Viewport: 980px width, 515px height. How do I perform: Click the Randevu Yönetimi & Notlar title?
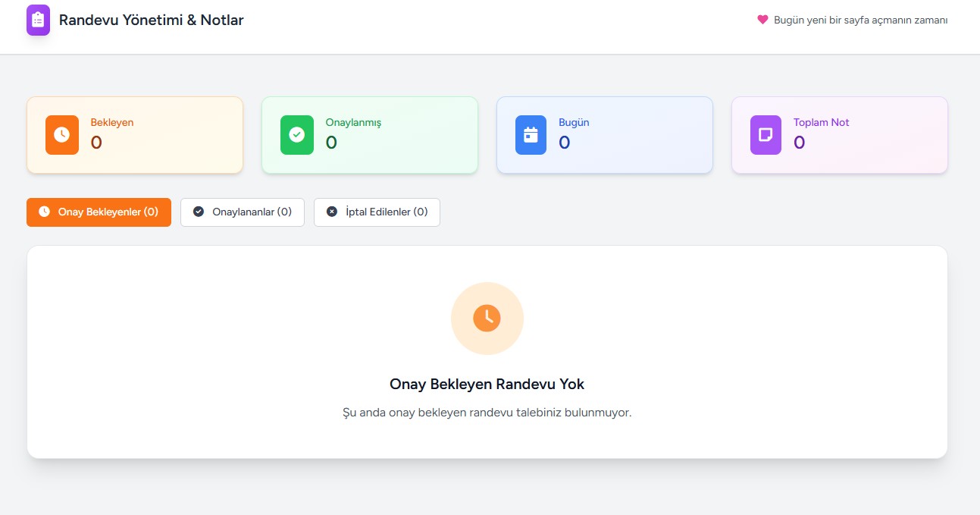pyautogui.click(x=152, y=20)
